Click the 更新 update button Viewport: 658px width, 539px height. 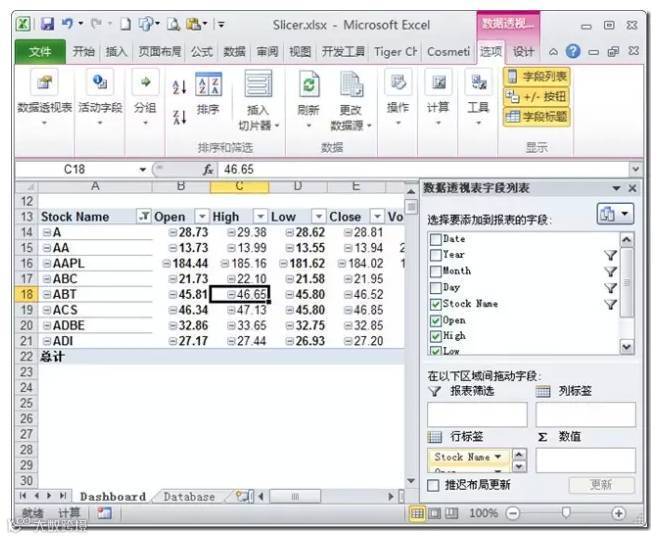(601, 485)
